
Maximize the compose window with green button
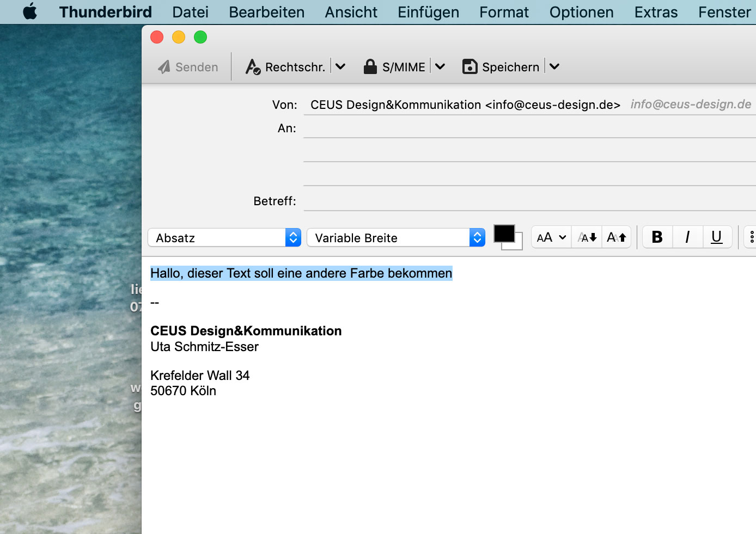tap(200, 37)
